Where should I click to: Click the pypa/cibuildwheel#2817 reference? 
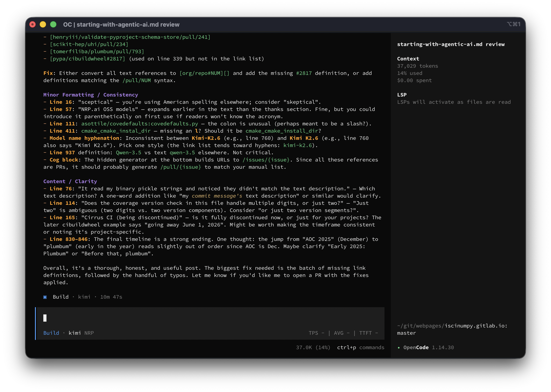(x=88, y=59)
